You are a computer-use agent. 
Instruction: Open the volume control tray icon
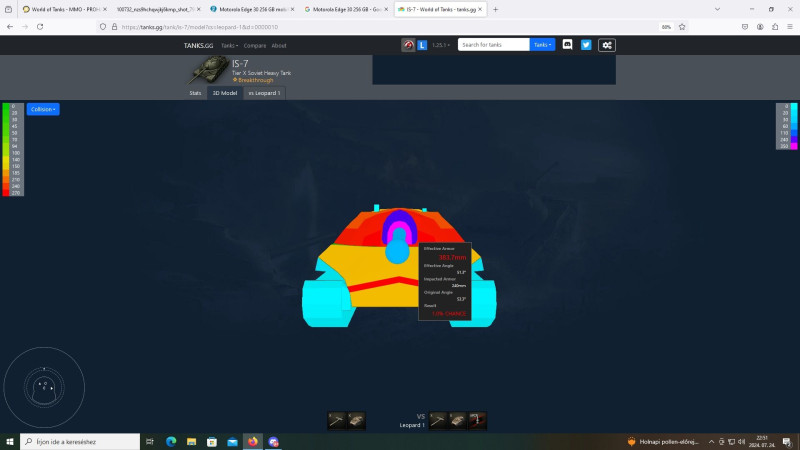(741, 441)
